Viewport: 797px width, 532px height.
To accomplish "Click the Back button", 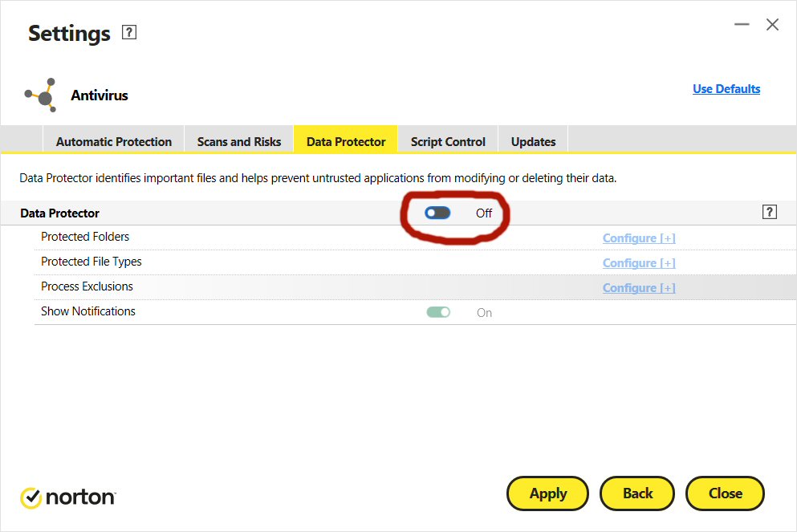I will click(x=637, y=493).
